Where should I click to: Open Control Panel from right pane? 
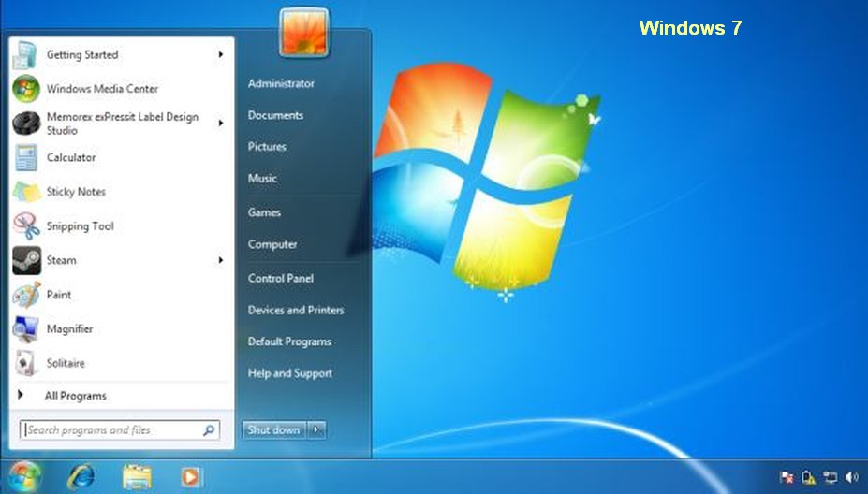pyautogui.click(x=280, y=278)
